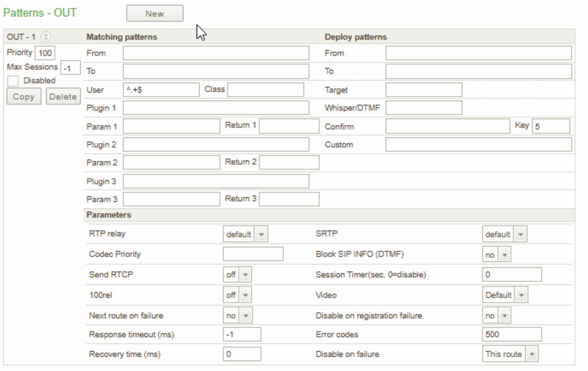Image resolution: width=588 pixels, height=371 pixels.
Task: Open the Send RTCP dropdown
Action: point(237,275)
